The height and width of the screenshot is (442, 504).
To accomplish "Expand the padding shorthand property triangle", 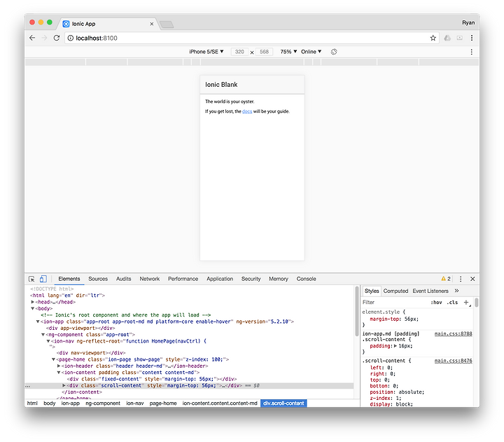I will point(395,346).
